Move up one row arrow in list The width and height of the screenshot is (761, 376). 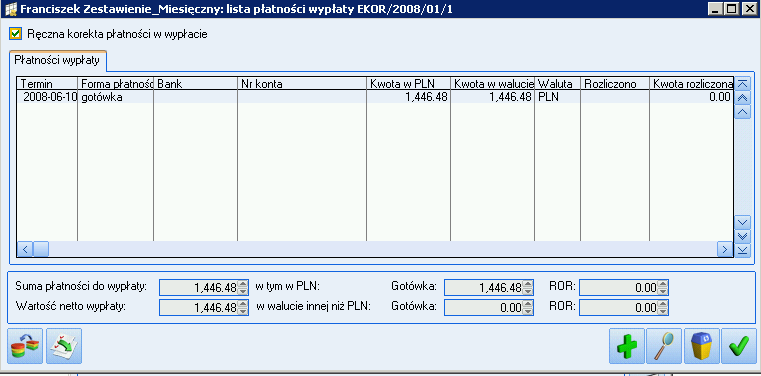click(x=743, y=112)
